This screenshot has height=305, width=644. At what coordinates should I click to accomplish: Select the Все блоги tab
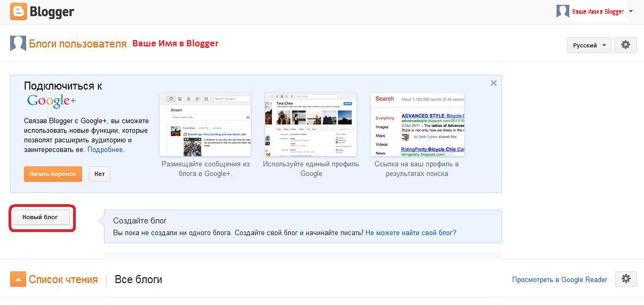click(x=139, y=279)
